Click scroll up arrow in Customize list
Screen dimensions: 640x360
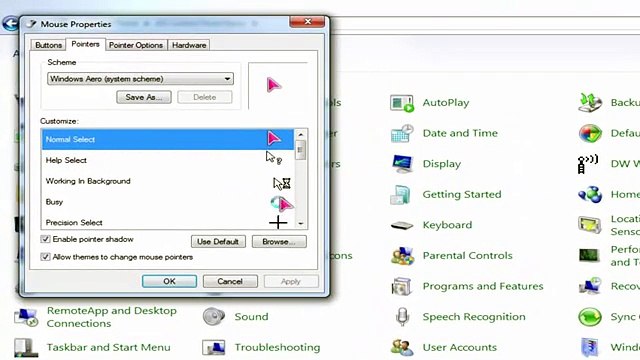click(x=301, y=134)
